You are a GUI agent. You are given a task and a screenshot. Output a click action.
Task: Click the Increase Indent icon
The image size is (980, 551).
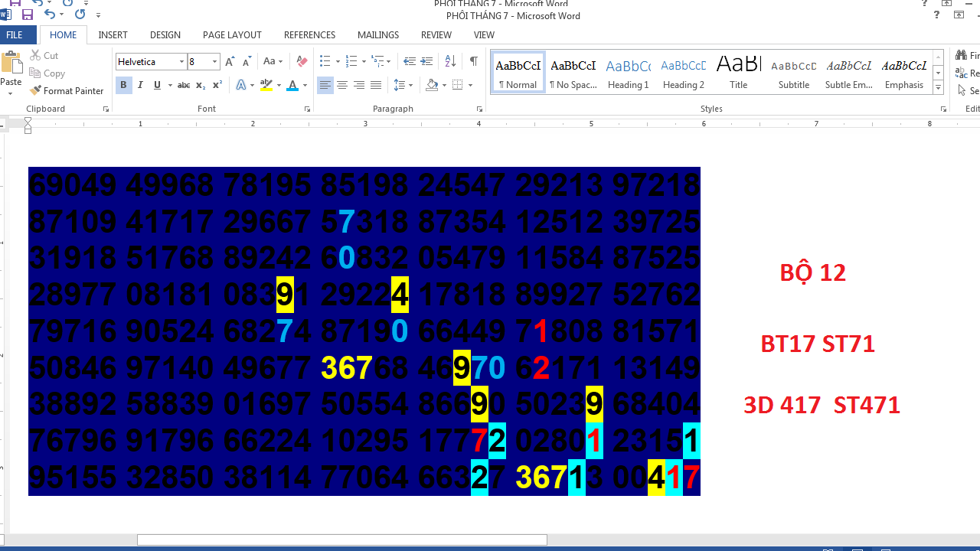coord(427,61)
